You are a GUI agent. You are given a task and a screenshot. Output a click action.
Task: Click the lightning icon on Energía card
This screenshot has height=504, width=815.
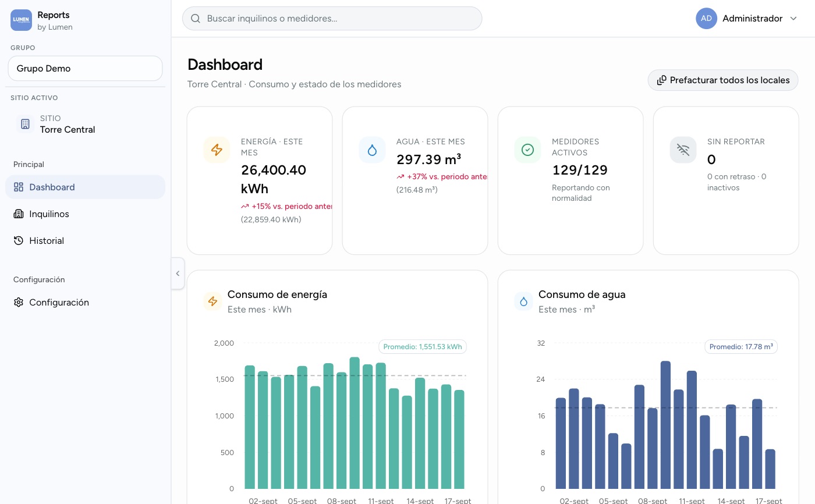217,150
